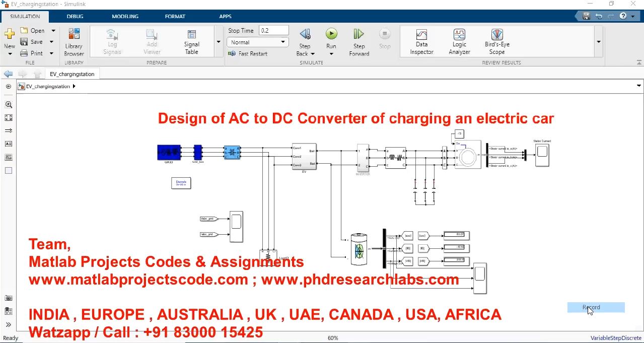The height and width of the screenshot is (343, 644).
Task: Launch the Logic Analyzer
Action: tap(459, 41)
